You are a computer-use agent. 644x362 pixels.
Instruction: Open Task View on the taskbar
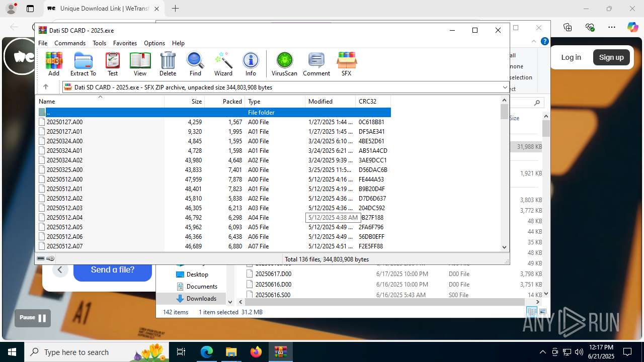(182, 352)
